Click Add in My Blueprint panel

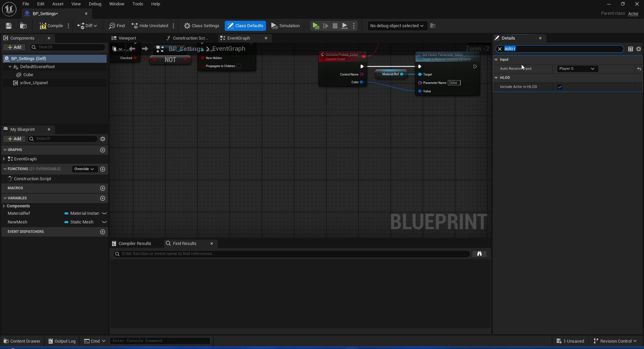14,139
